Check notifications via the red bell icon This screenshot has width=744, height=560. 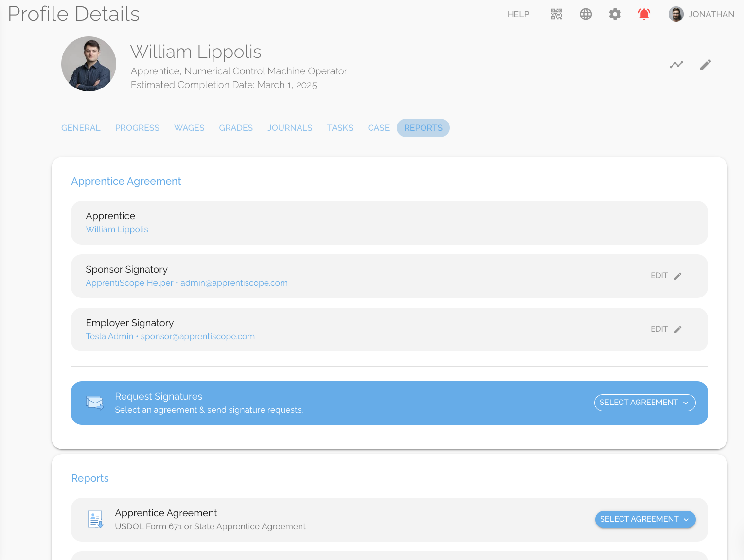pyautogui.click(x=644, y=14)
